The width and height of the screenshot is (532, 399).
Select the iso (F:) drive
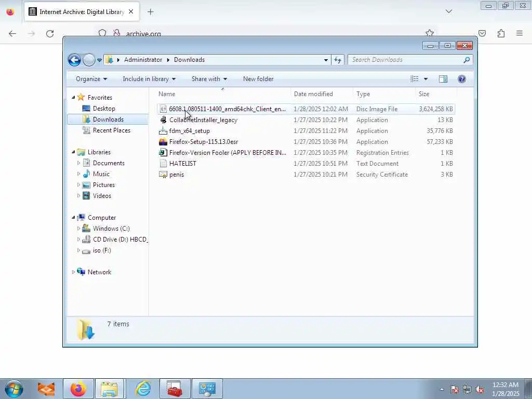click(x=102, y=250)
